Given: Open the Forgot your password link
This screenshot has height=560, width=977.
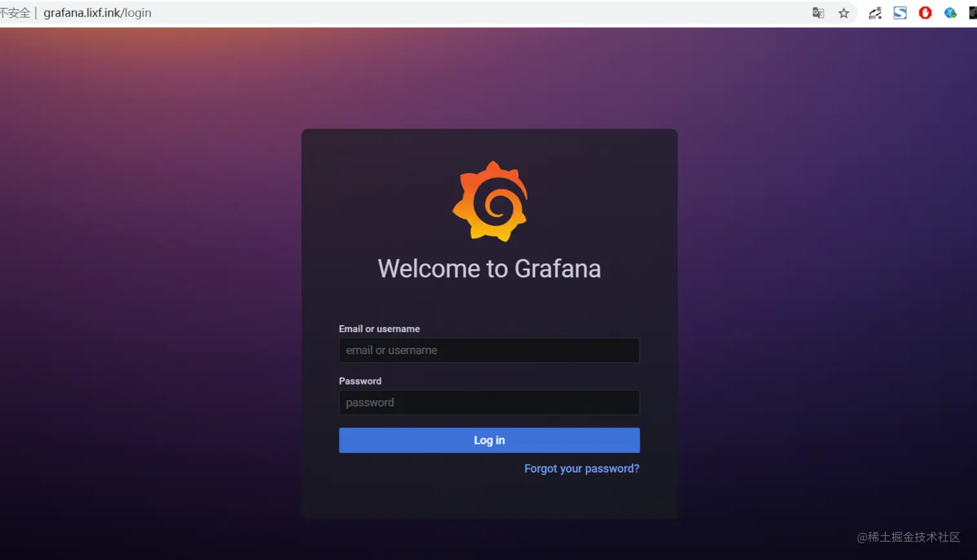Looking at the screenshot, I should 582,468.
